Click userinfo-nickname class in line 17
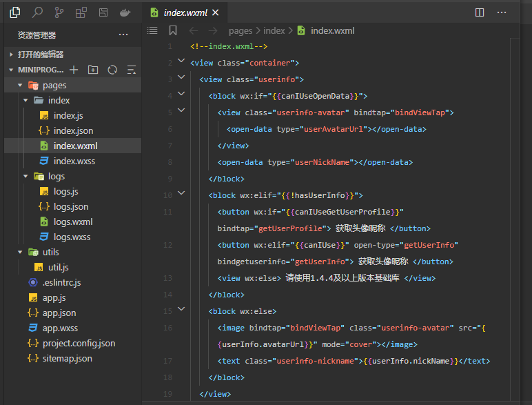 tap(315, 361)
